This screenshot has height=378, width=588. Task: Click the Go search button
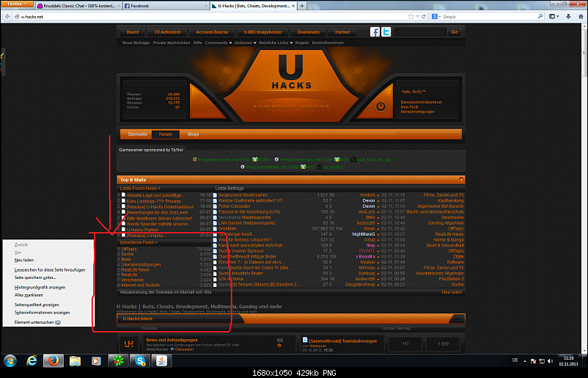coord(454,32)
